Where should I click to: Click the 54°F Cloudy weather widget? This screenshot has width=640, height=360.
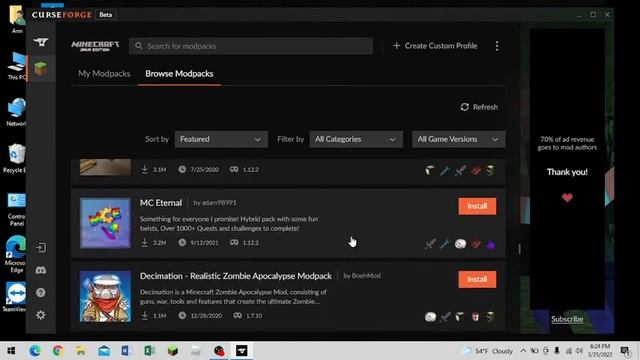pos(487,351)
